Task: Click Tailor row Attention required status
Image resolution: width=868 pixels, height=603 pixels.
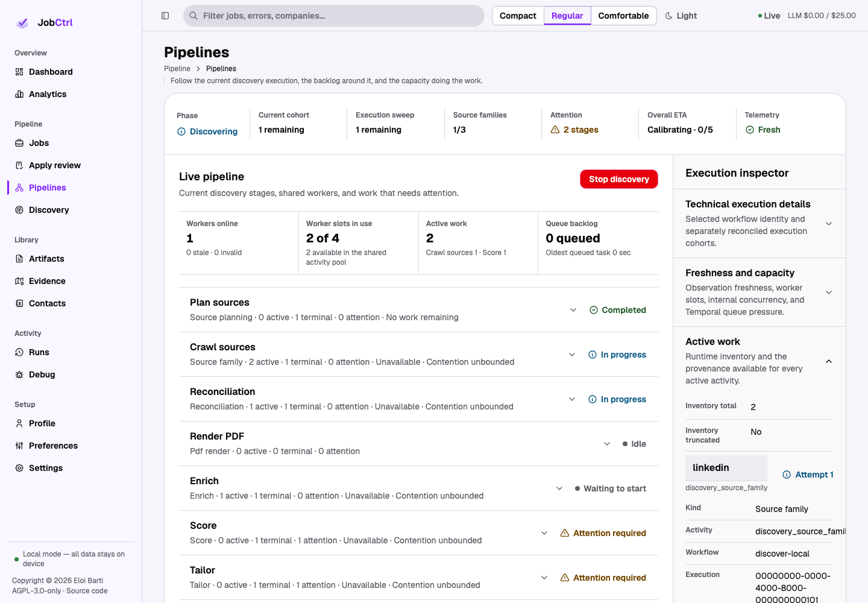Action: click(x=603, y=578)
